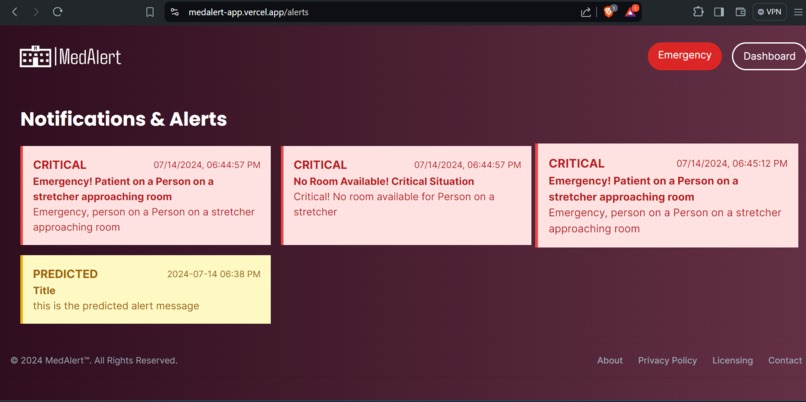Click 'Critical! No room available' message text

point(394,204)
